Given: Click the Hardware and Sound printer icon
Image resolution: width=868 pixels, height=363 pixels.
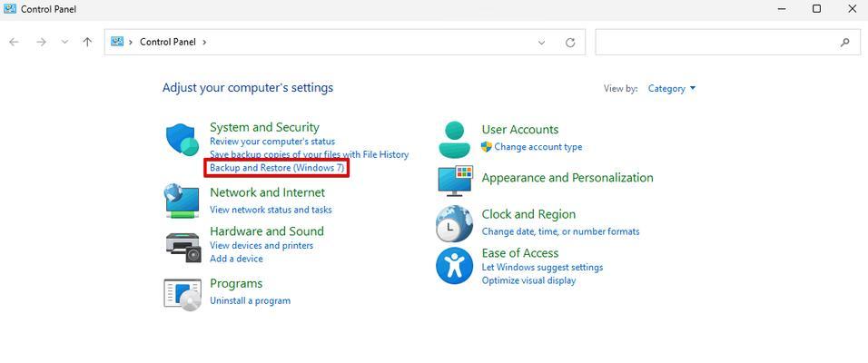Looking at the screenshot, I should (x=182, y=248).
